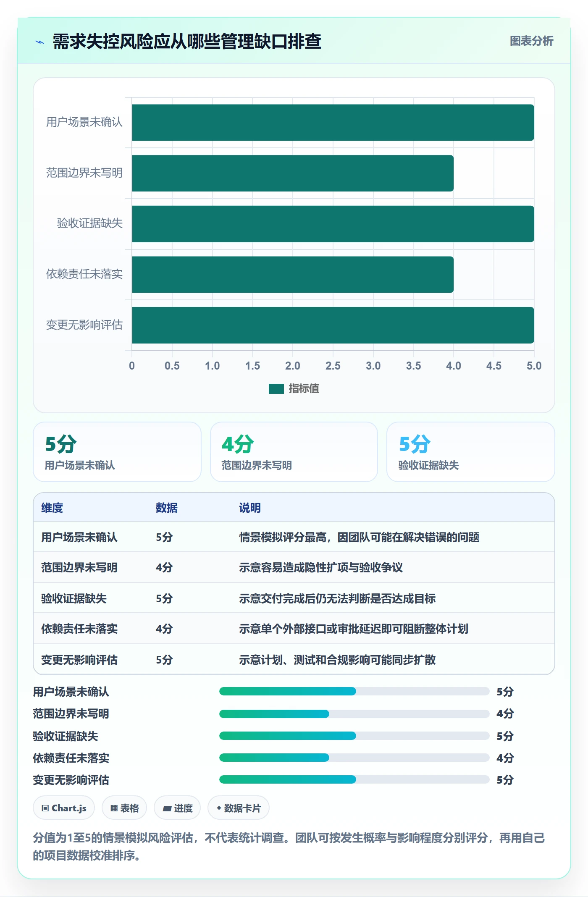588x897 pixels.
Task: Select the 依赖责任未落实 table row name
Action: [x=79, y=629]
